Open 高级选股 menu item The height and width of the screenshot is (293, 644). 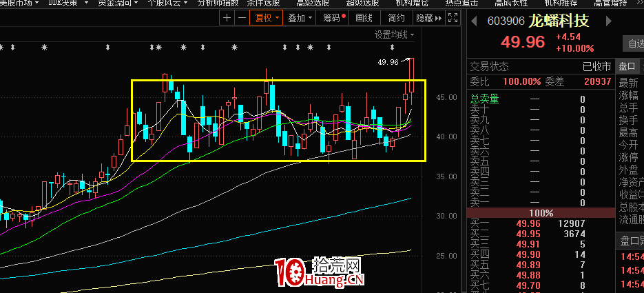(313, 3)
